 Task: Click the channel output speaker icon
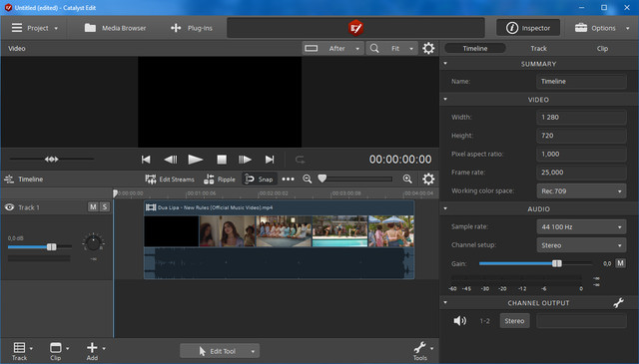[x=459, y=321]
